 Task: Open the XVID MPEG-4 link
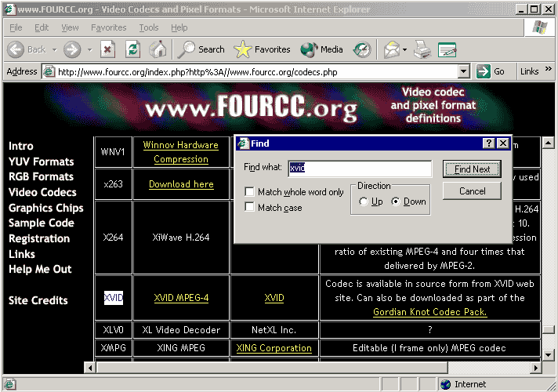(x=181, y=298)
